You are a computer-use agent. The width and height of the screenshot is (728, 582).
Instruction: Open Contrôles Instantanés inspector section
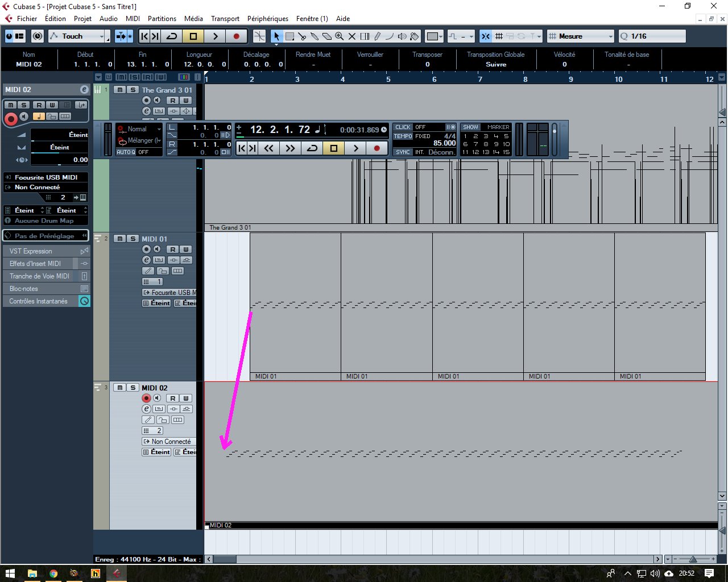[x=46, y=301]
